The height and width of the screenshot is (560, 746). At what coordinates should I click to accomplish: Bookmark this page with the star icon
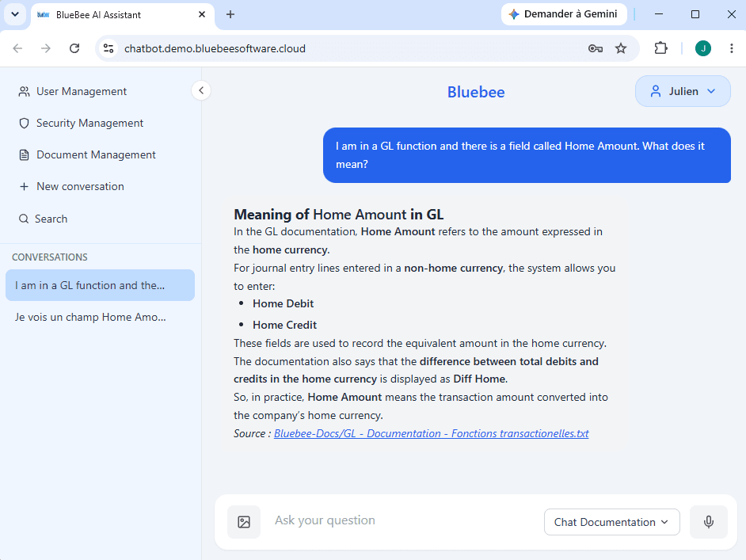coord(621,48)
